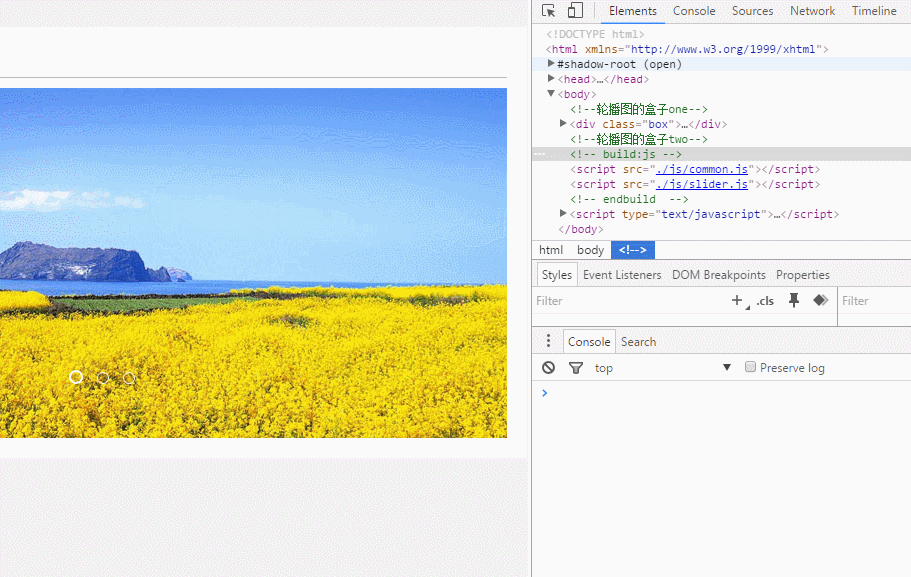Focus the computed Filter field on right

(875, 301)
